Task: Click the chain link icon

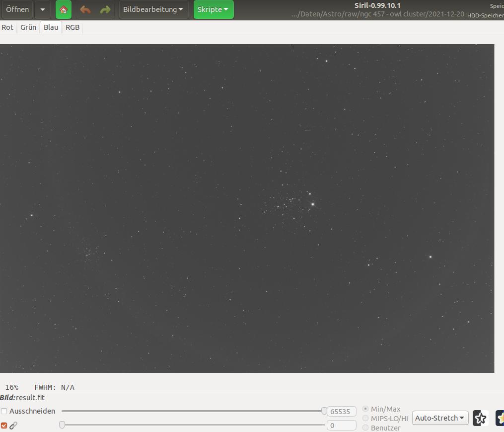Action: (x=13, y=426)
